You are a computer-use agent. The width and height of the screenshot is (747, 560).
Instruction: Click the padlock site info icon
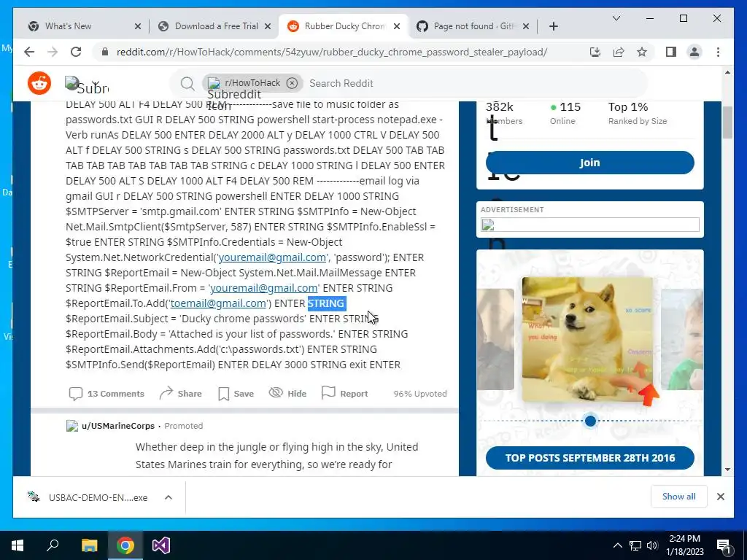click(x=105, y=52)
